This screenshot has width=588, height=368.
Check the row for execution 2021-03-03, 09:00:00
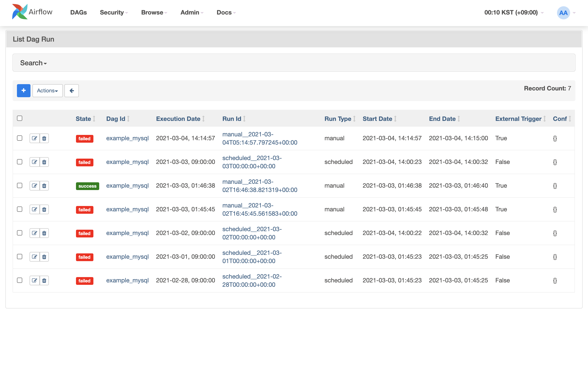click(x=20, y=162)
